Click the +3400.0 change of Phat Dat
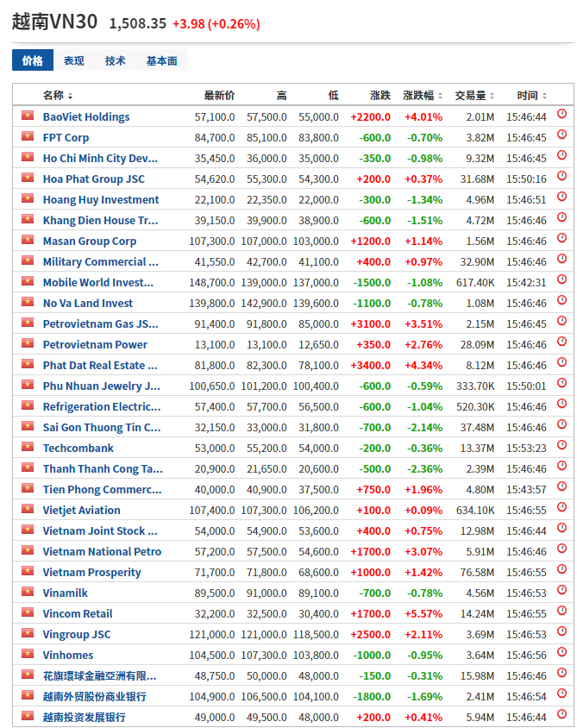The height and width of the screenshot is (728, 577). pos(370,366)
